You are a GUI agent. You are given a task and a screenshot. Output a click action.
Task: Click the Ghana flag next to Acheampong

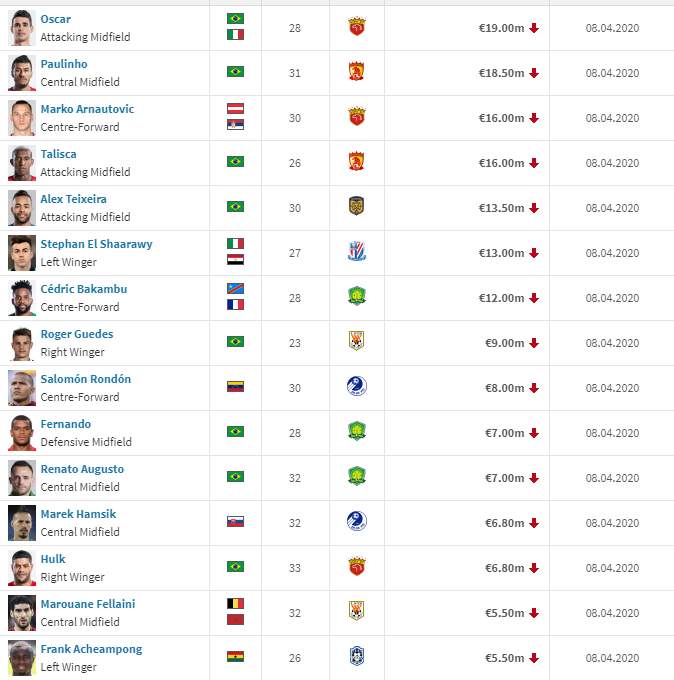pos(236,657)
